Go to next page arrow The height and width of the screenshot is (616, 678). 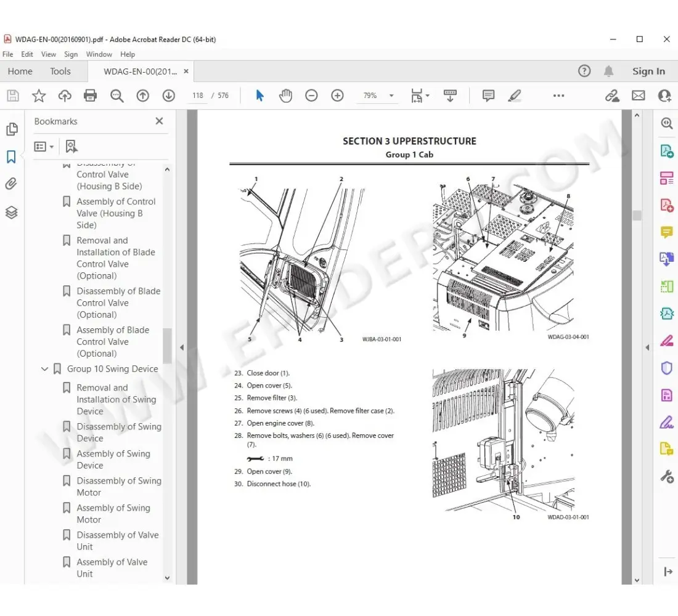click(168, 95)
